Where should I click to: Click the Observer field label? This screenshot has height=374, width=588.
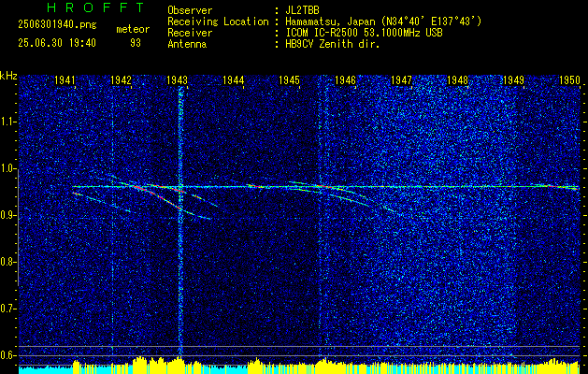[190, 10]
